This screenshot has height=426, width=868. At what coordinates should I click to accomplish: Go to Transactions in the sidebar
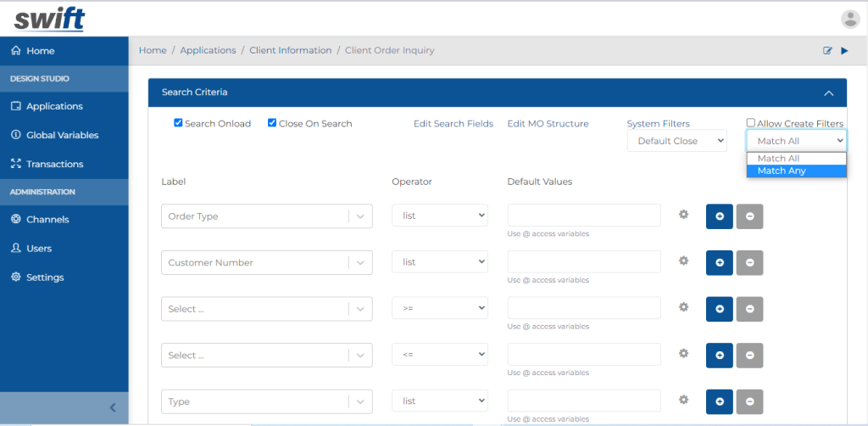click(x=54, y=164)
